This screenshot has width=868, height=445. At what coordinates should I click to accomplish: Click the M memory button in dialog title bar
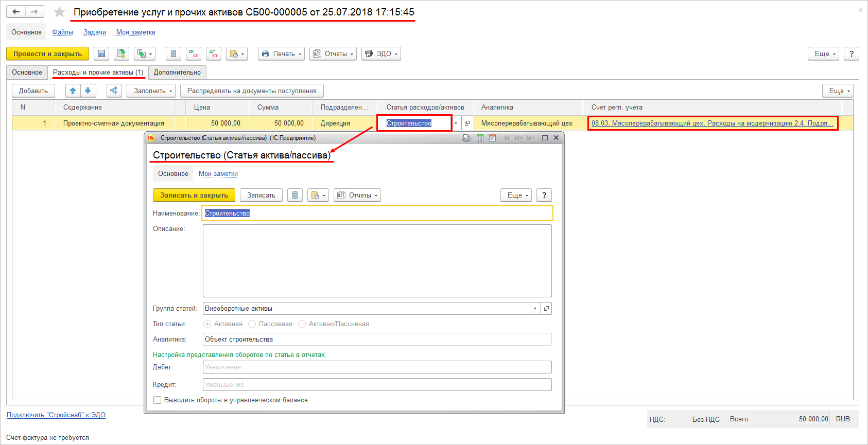[507, 138]
